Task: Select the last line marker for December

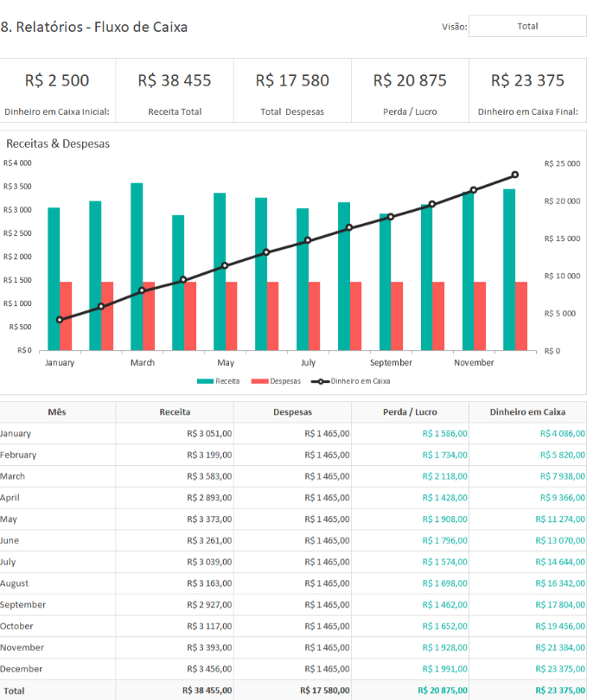Action: click(x=515, y=175)
